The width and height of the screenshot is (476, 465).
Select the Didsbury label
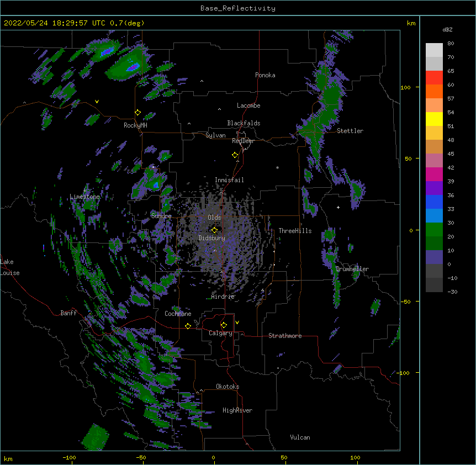click(212, 238)
